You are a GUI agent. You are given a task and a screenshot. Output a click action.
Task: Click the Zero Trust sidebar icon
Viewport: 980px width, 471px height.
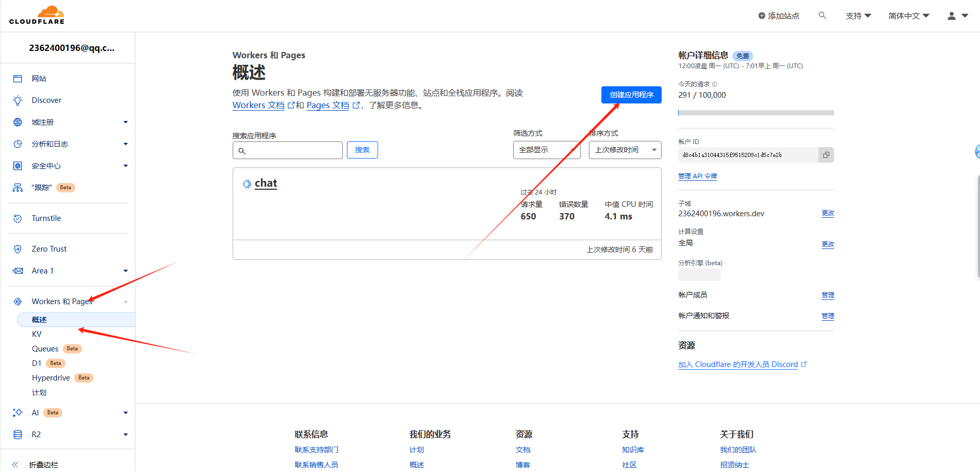tap(18, 249)
